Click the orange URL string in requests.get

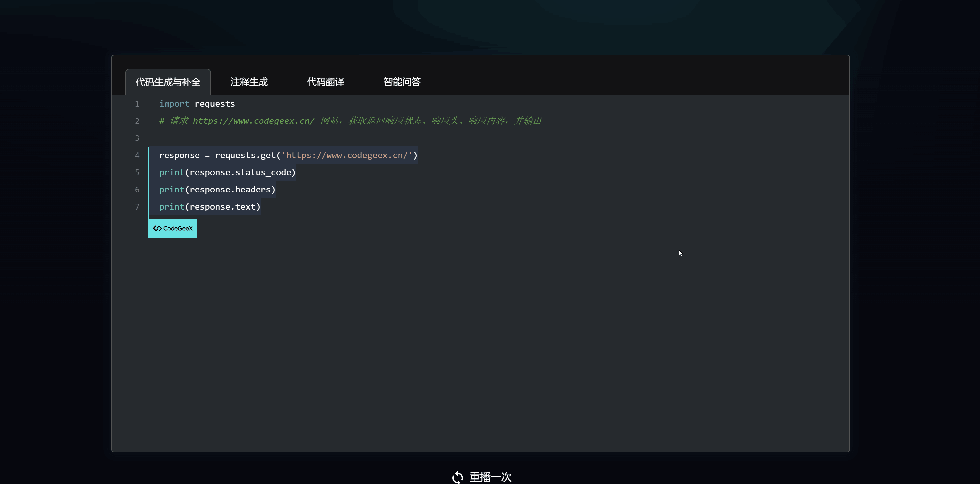347,156
